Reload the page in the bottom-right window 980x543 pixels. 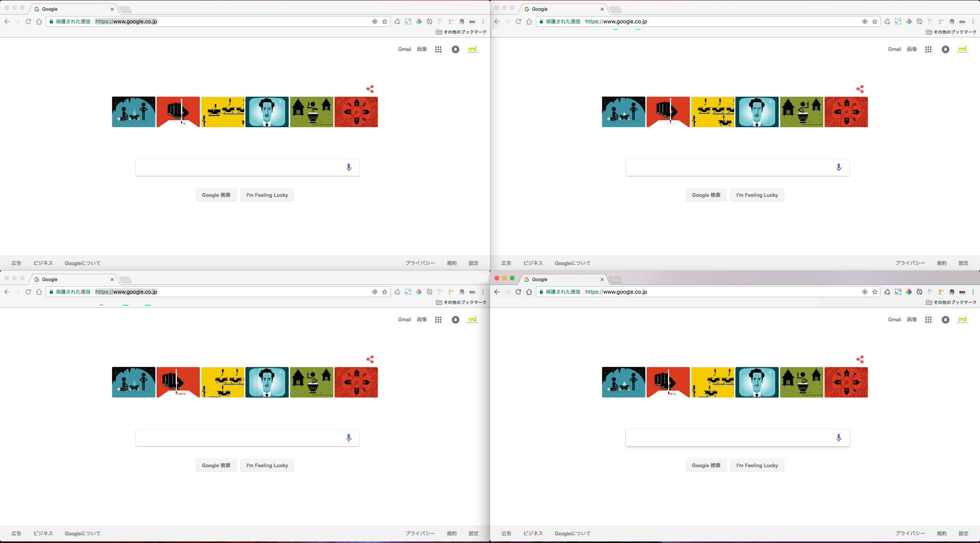pyautogui.click(x=518, y=292)
